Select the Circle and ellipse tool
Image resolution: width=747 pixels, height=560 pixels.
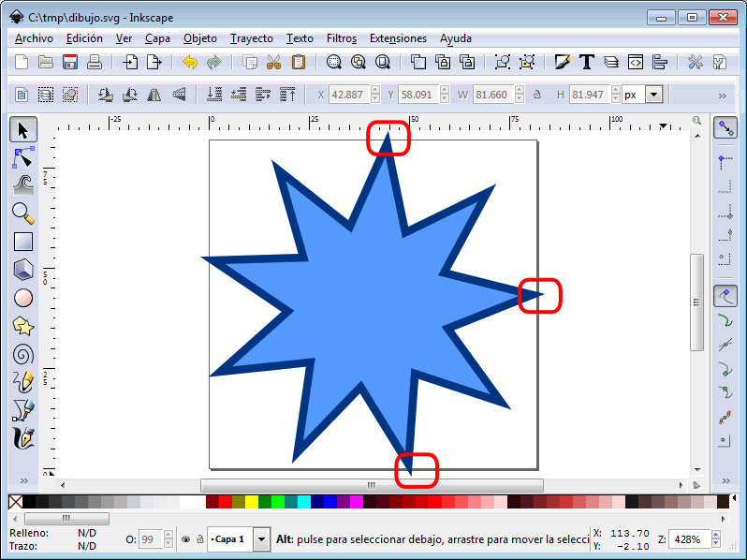tap(23, 298)
